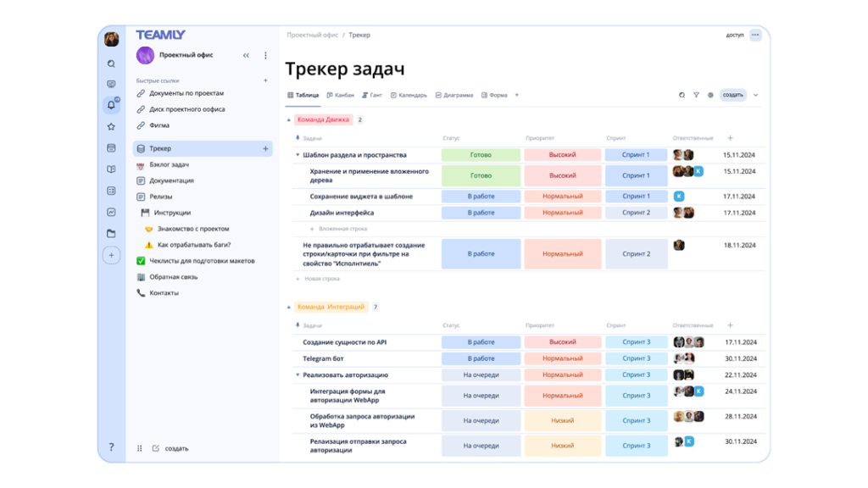Collapse Реализовать авторизацию task tree
This screenshot has width=868, height=488.
click(298, 375)
